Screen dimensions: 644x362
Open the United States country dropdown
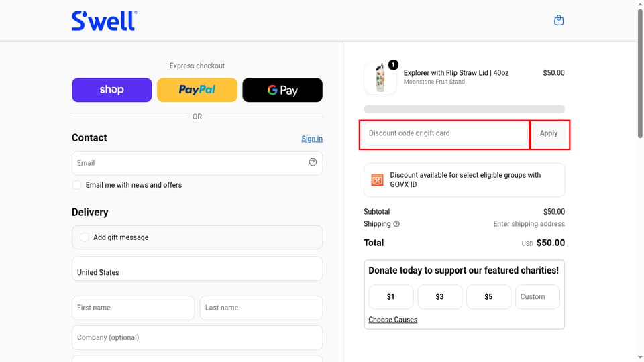click(x=197, y=269)
